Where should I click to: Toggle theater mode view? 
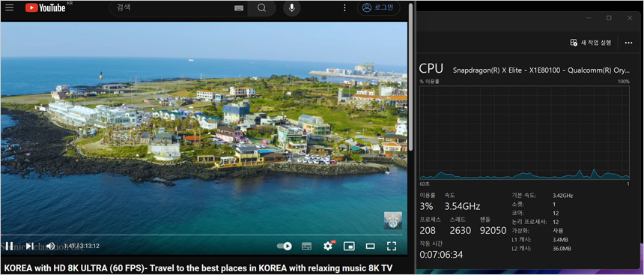pyautogui.click(x=371, y=246)
